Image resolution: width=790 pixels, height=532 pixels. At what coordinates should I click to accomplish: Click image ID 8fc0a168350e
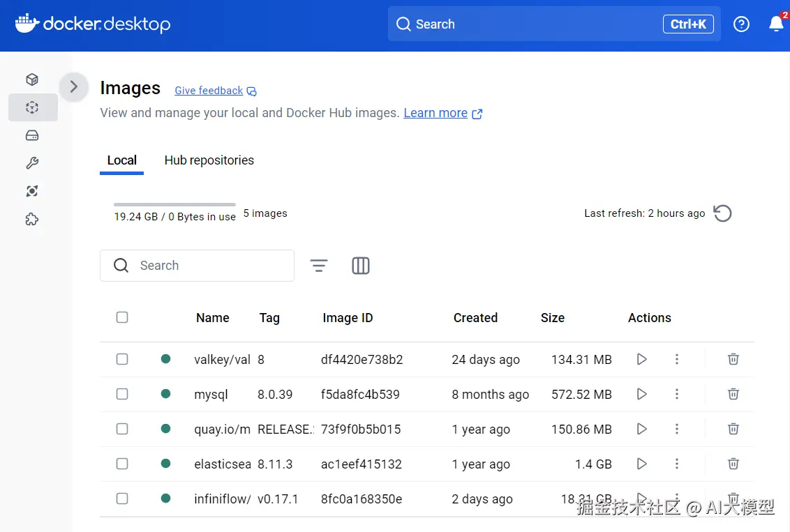pyautogui.click(x=362, y=499)
